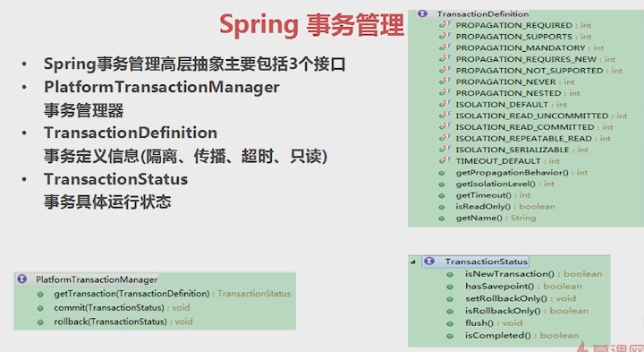
Task: Select 'hasSavepoint() : boolean' row text
Action: 523,287
